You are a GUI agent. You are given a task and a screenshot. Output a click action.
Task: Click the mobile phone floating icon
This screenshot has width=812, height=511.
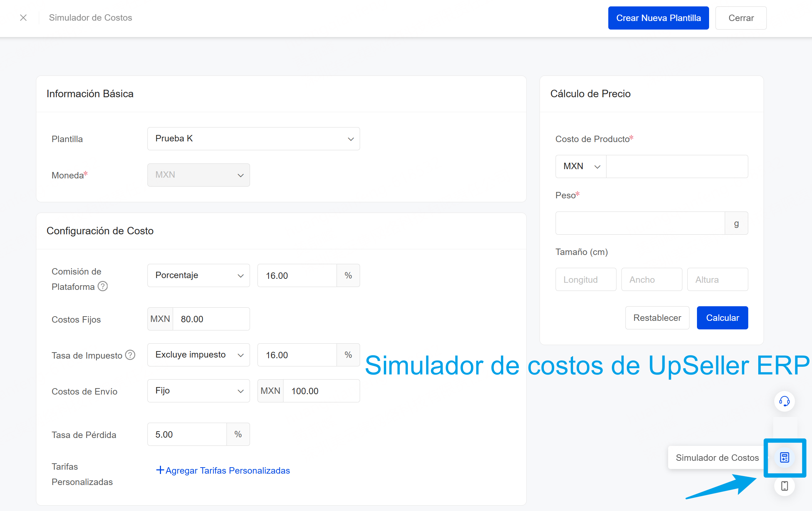point(785,486)
